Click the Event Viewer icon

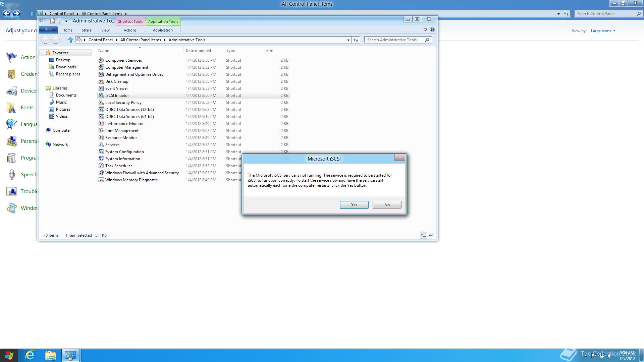point(101,88)
